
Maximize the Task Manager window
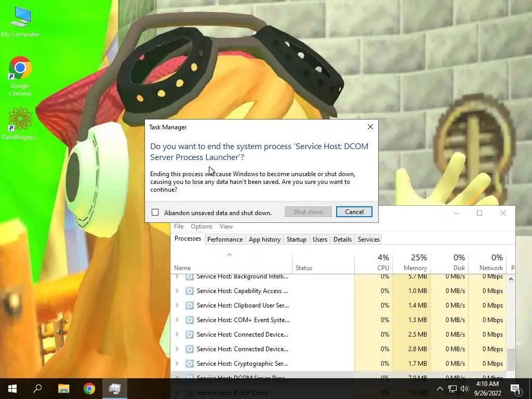[480, 213]
